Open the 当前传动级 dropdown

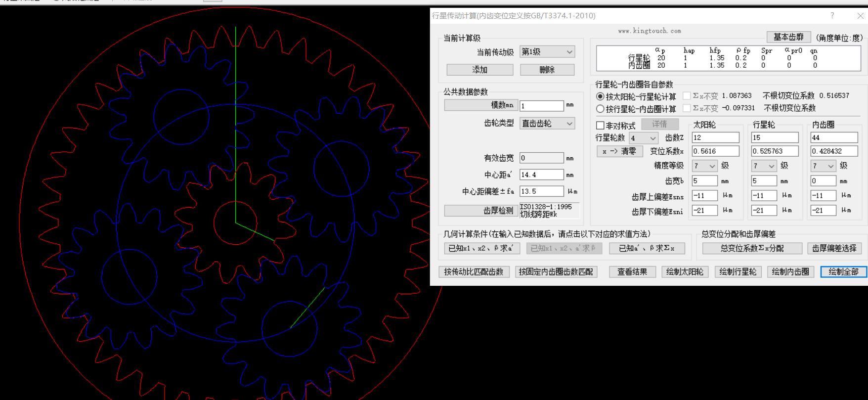point(547,51)
